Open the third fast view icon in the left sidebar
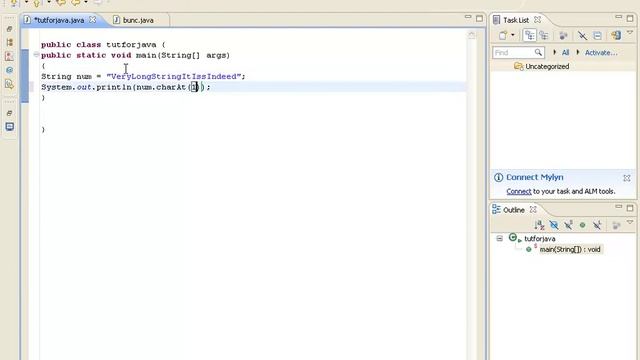 [10, 56]
